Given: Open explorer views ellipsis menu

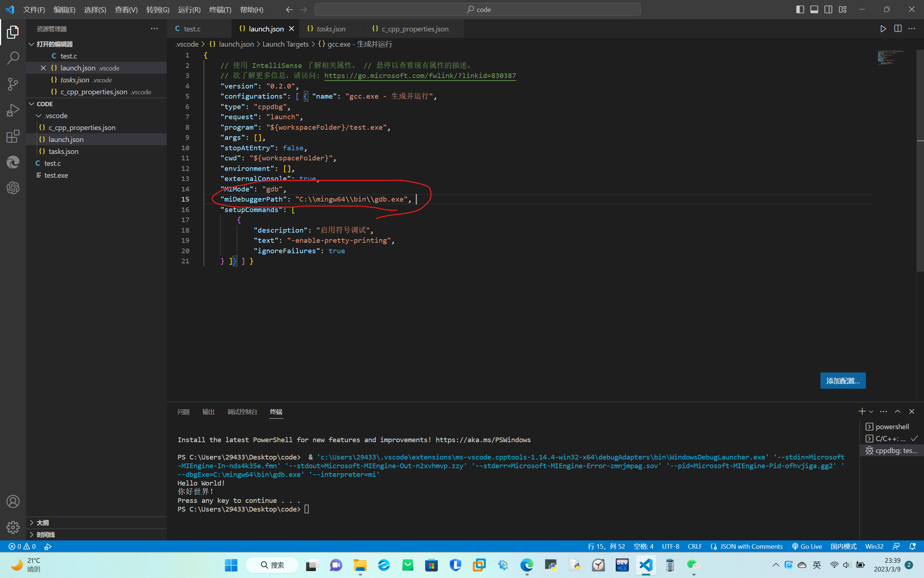Looking at the screenshot, I should pos(154,29).
